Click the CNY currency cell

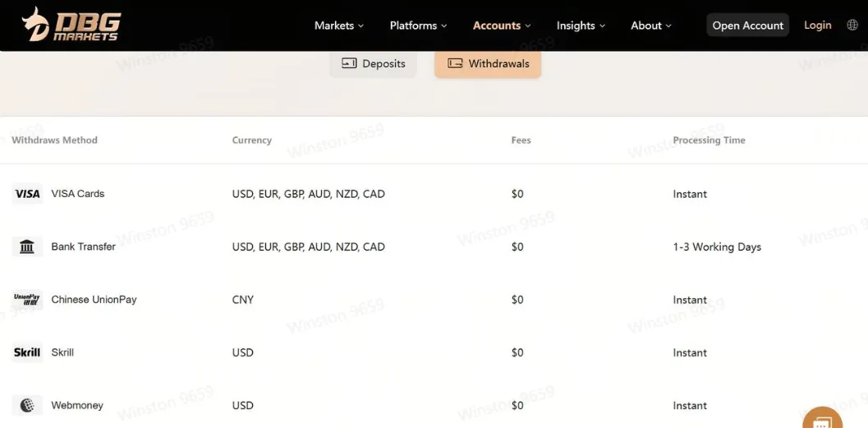tap(243, 300)
